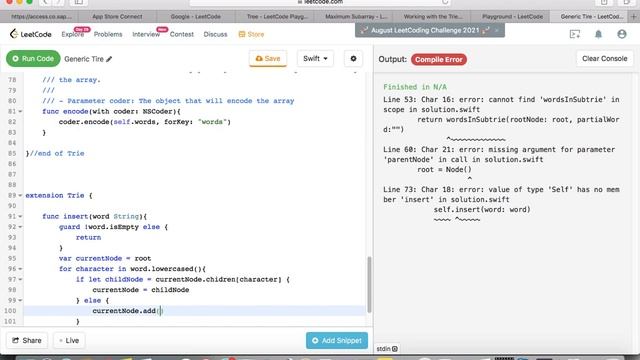Open the user profile avatar
640x360 pixels.
tap(622, 34)
